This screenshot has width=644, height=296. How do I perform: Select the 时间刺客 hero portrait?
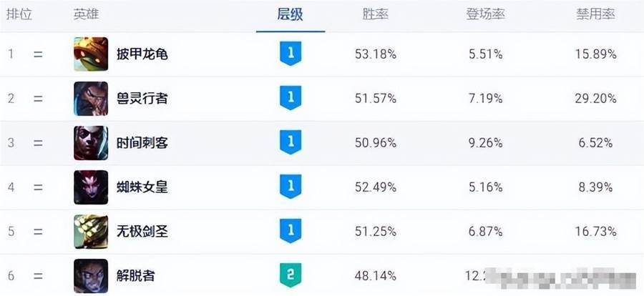[91, 143]
